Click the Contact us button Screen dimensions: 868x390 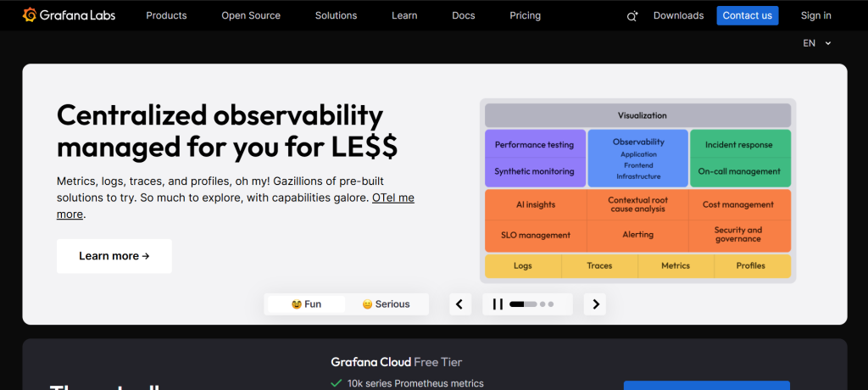[748, 15]
